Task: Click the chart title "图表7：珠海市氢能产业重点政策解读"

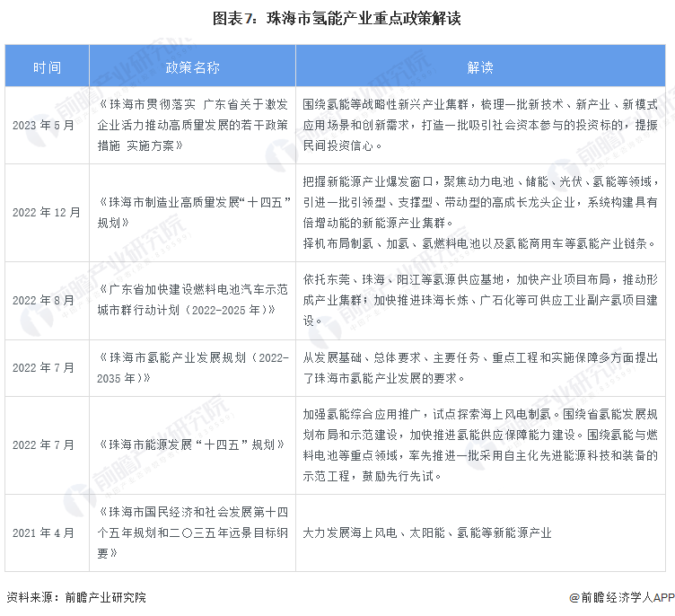Action: point(337,19)
